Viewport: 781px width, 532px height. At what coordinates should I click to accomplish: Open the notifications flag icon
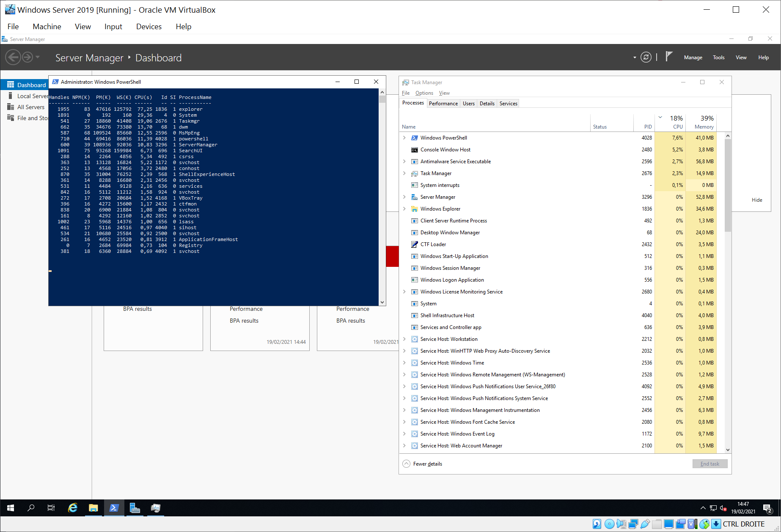point(669,57)
